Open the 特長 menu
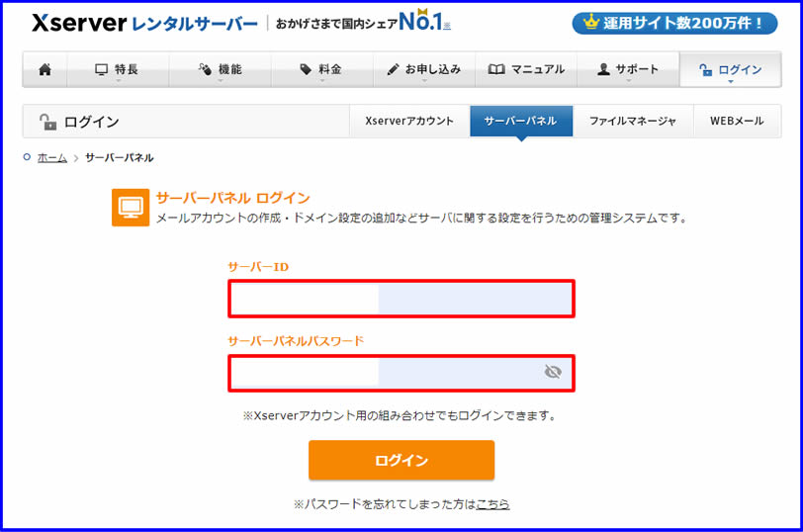The width and height of the screenshot is (803, 532). coord(118,69)
